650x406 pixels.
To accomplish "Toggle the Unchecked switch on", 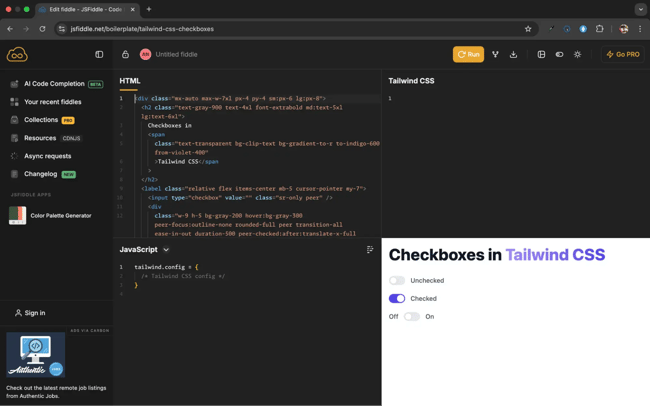I will pos(397,281).
